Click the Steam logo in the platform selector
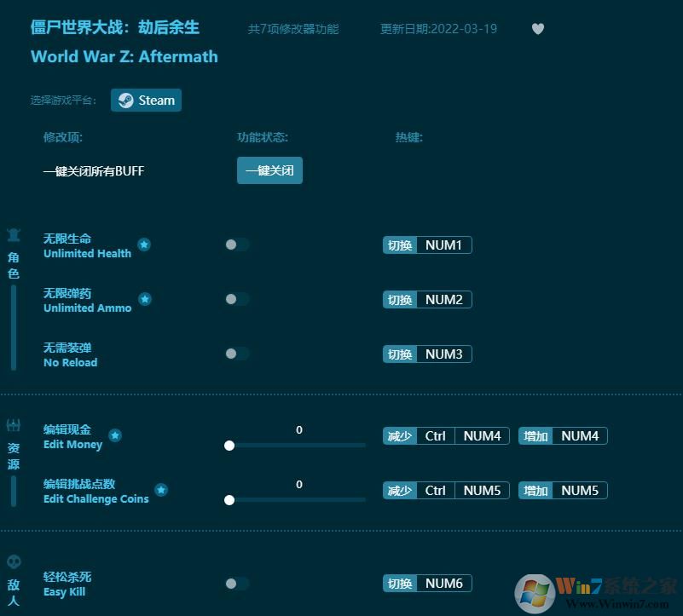This screenshot has width=683, height=616. 124,100
